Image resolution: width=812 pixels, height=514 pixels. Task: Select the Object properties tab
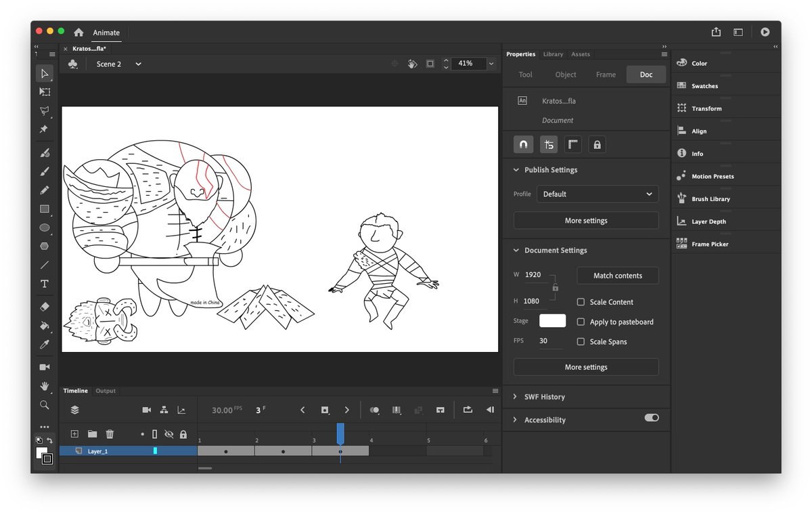[566, 74]
